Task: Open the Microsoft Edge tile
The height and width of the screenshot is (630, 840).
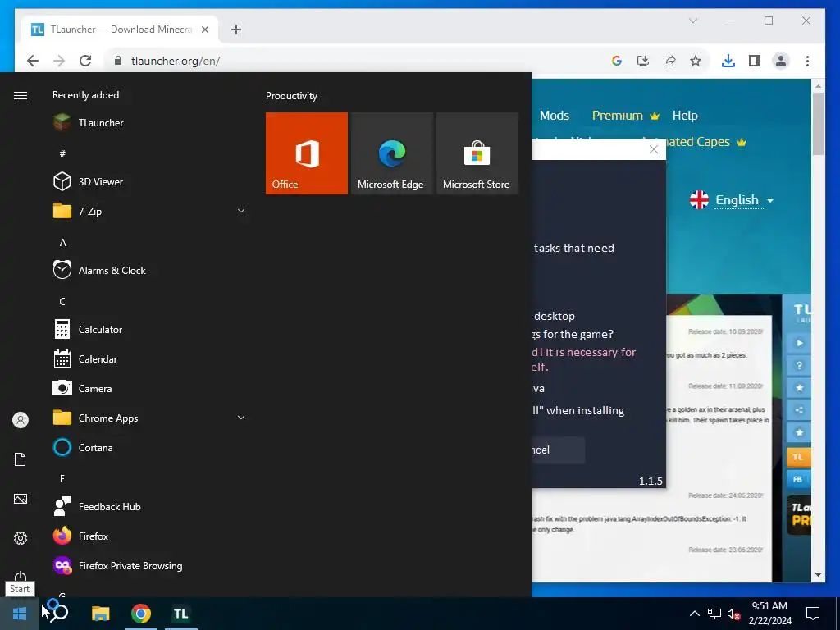Action: [391, 153]
